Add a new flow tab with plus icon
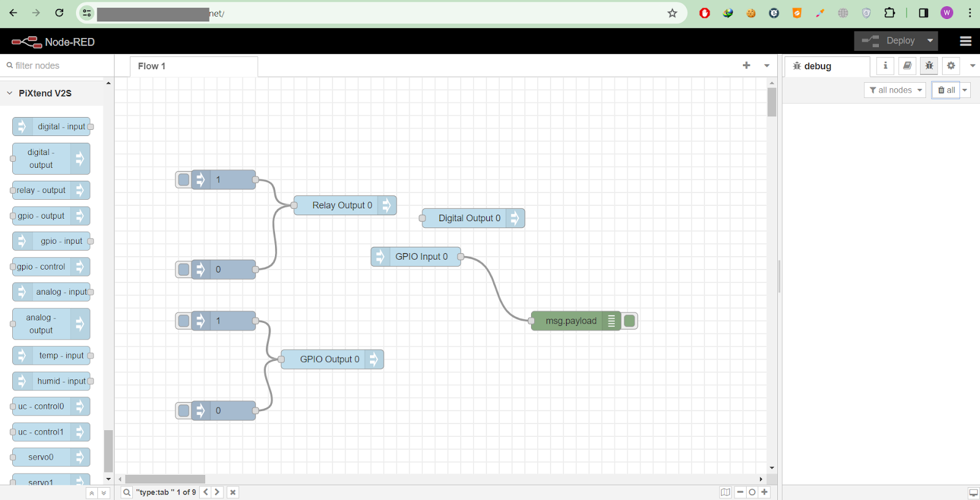Viewport: 980px width, 500px height. click(746, 66)
